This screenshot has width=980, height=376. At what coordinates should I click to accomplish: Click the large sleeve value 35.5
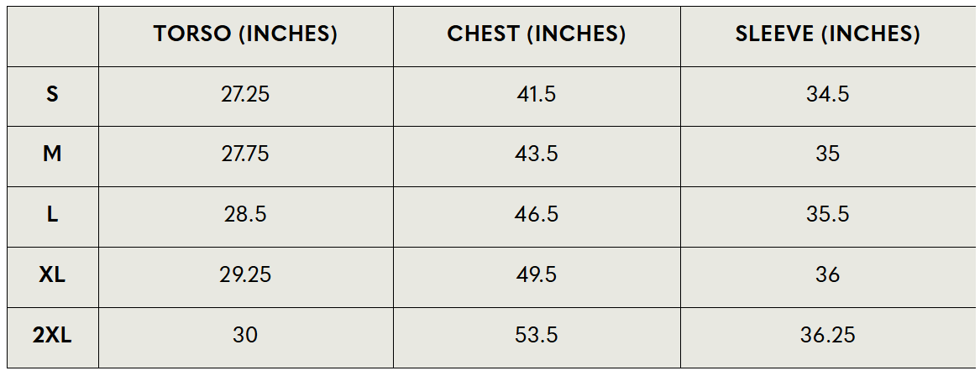[x=827, y=215]
